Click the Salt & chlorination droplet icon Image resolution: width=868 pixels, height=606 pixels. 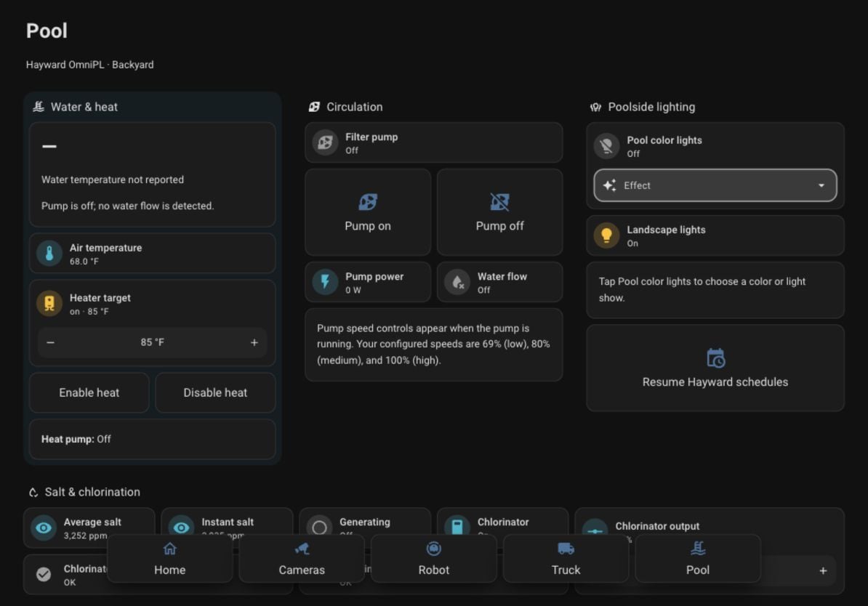tap(33, 492)
